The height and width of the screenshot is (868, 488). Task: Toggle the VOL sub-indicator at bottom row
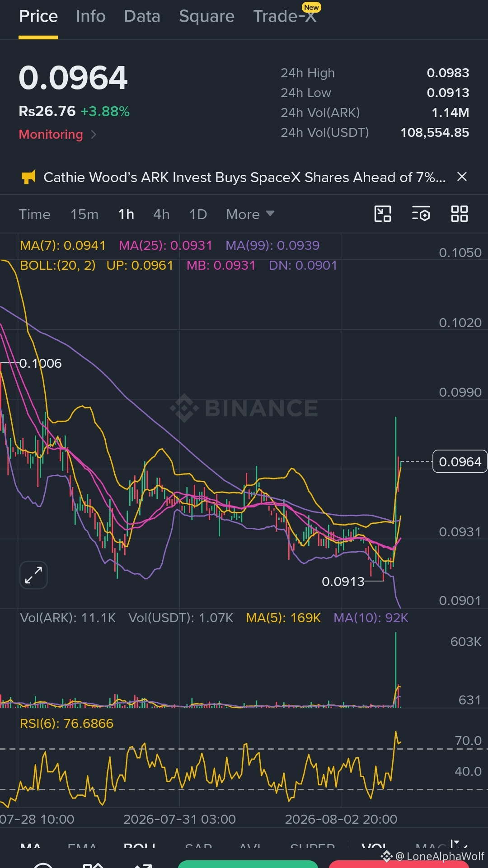click(374, 846)
